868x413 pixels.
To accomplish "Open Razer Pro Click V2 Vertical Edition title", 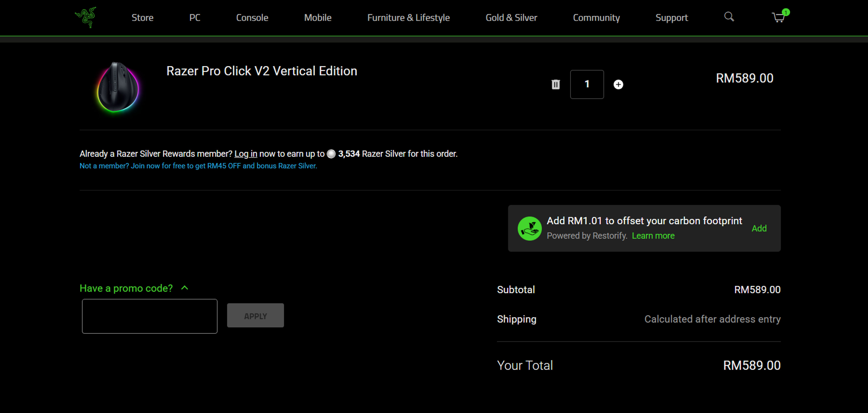I will coord(262,71).
